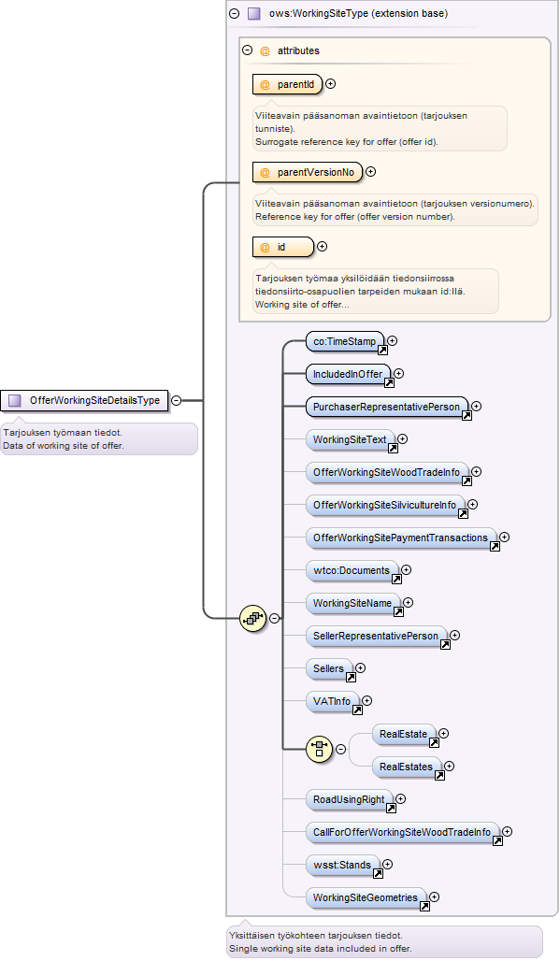Expand CallForOfferWorkingSiteWoodTradeInfo element
The image size is (560, 961).
click(x=508, y=832)
